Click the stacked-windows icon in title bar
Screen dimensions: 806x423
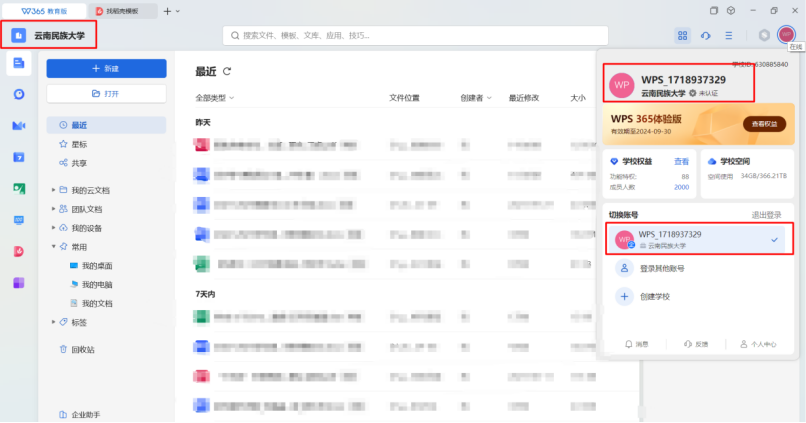[714, 11]
